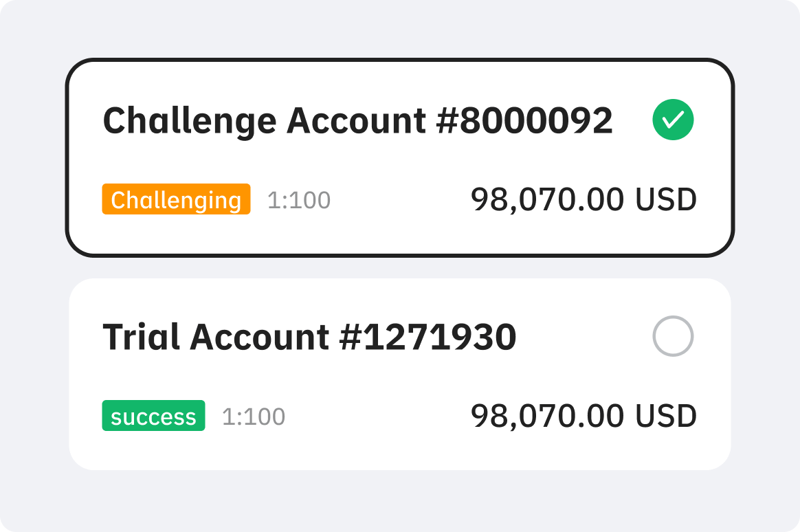Click the green success status badge
The height and width of the screenshot is (532, 800).
point(153,416)
